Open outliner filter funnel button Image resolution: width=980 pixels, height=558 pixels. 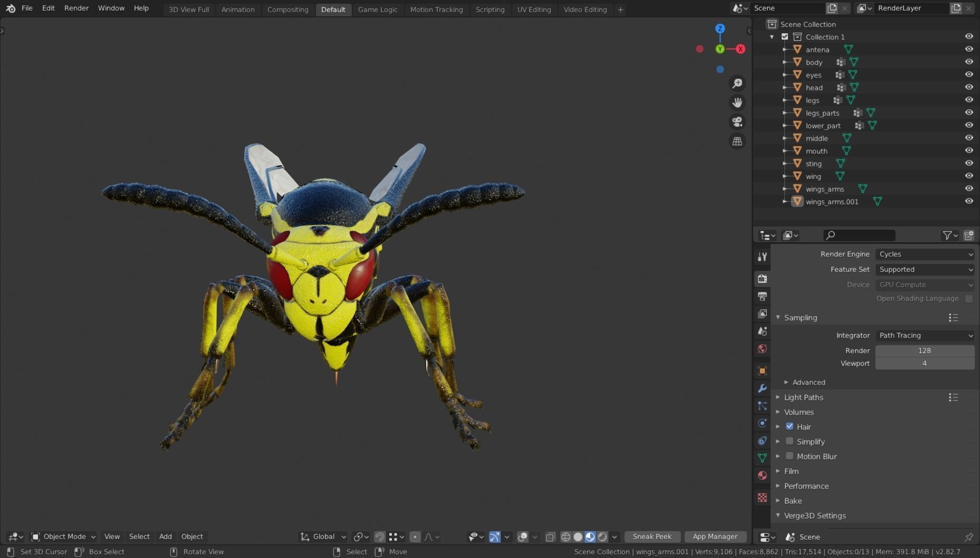(950, 235)
